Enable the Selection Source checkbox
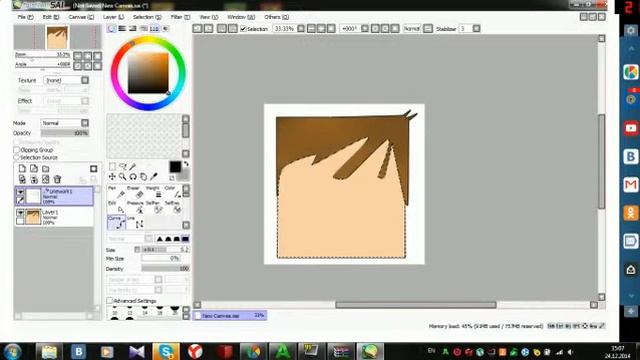Viewport: 640px width, 360px height. coord(17,158)
